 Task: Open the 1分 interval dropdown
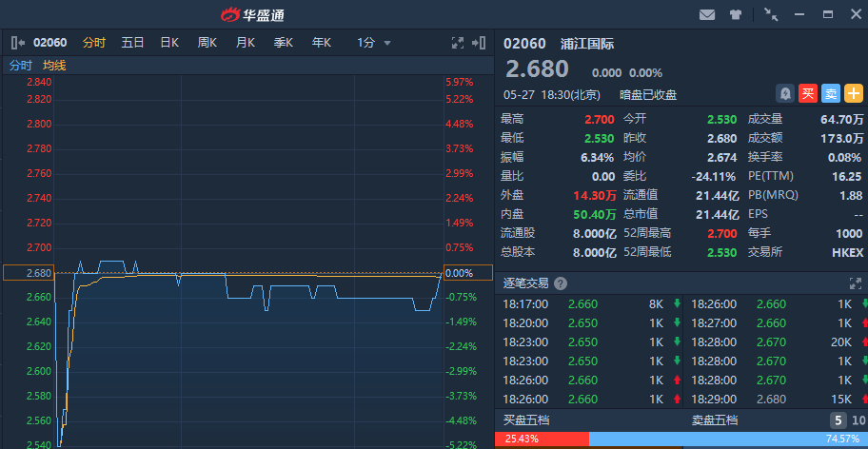(374, 43)
